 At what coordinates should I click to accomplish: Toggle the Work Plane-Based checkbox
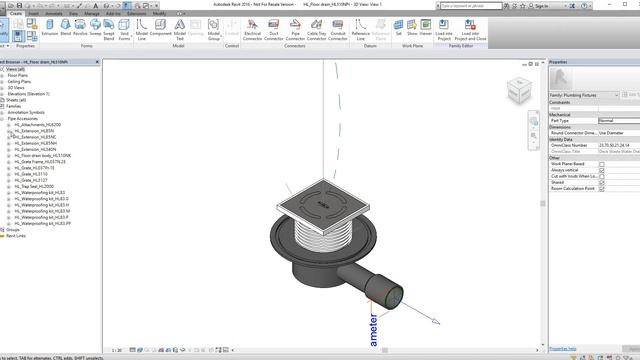(602, 164)
